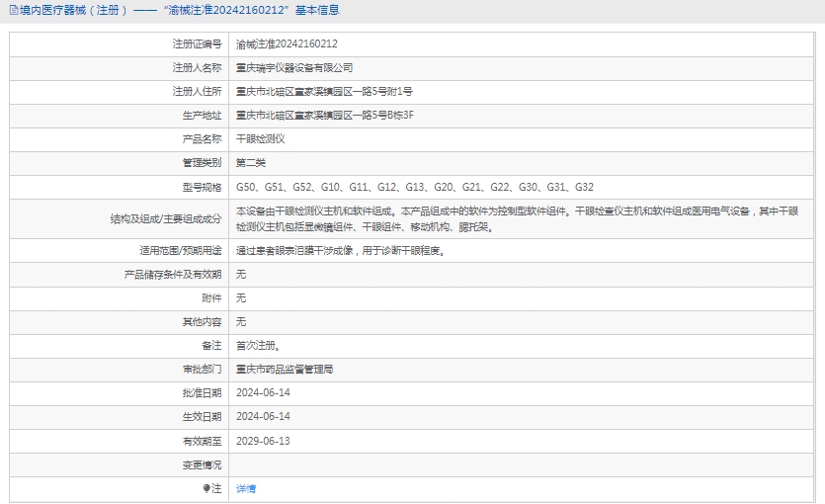825x504 pixels.
Task: Click approval department 重庆市药品监督管理局
Action: coord(285,370)
